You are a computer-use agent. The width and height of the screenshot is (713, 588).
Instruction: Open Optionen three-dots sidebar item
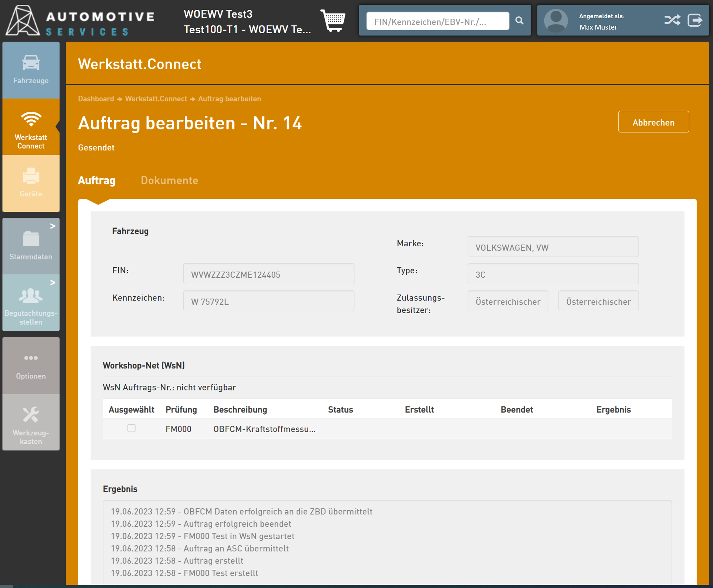[x=31, y=365]
